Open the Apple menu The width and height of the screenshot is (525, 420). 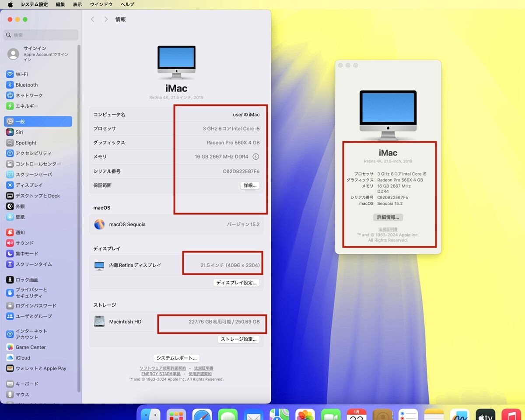click(x=10, y=4)
